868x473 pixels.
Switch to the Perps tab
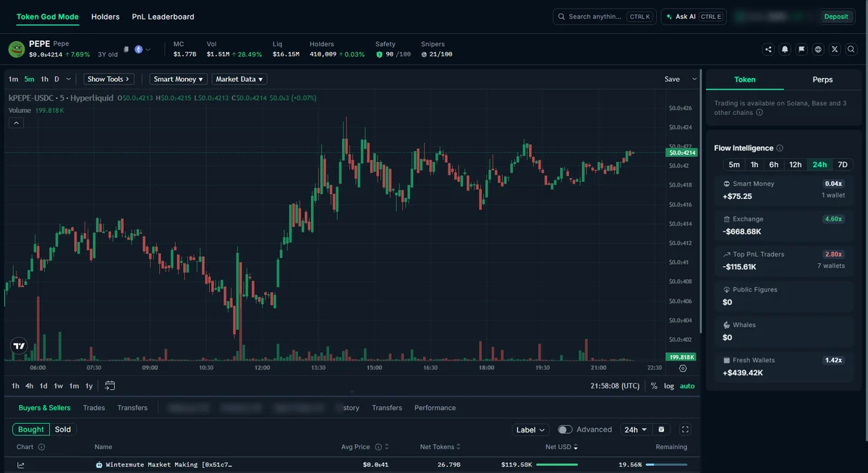point(822,80)
